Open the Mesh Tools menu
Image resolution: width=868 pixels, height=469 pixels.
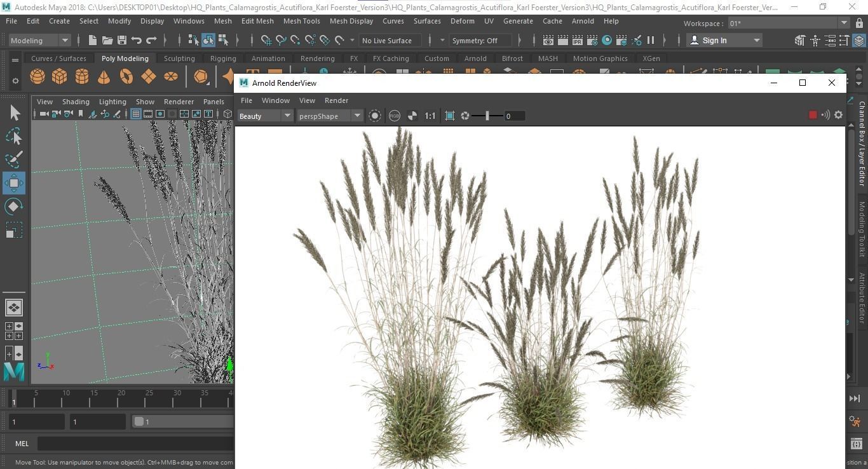301,21
